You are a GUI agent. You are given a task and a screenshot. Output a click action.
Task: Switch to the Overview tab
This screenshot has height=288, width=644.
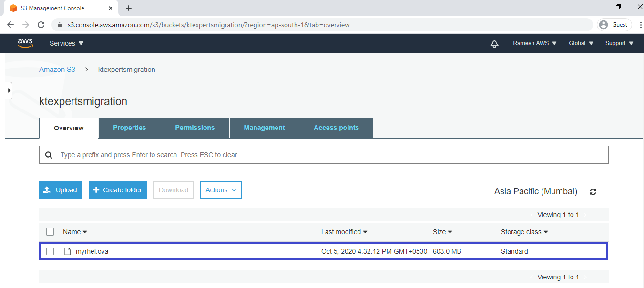pyautogui.click(x=69, y=128)
